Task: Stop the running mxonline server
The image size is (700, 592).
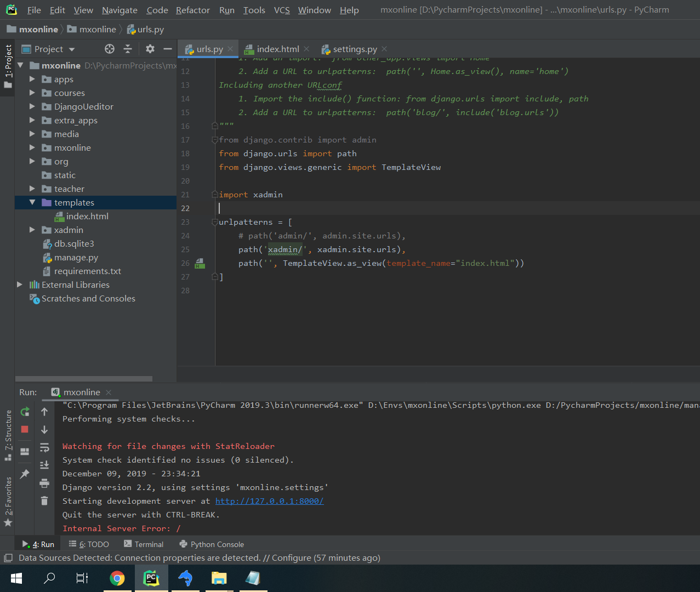Action: point(25,430)
